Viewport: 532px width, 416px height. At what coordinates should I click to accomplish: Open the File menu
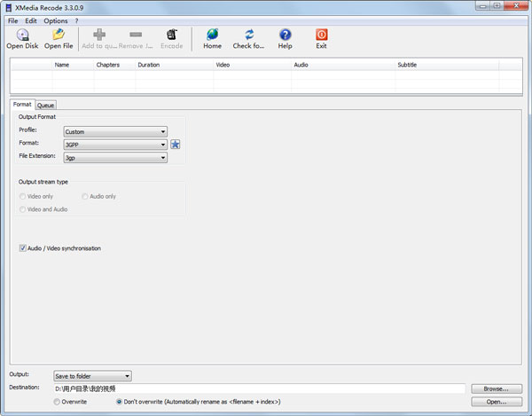point(13,21)
